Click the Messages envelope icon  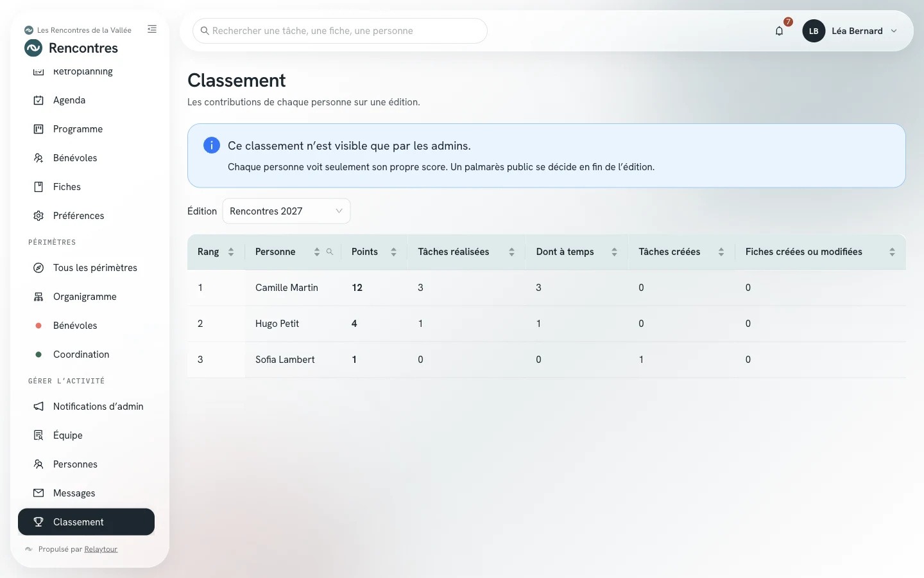coord(38,493)
